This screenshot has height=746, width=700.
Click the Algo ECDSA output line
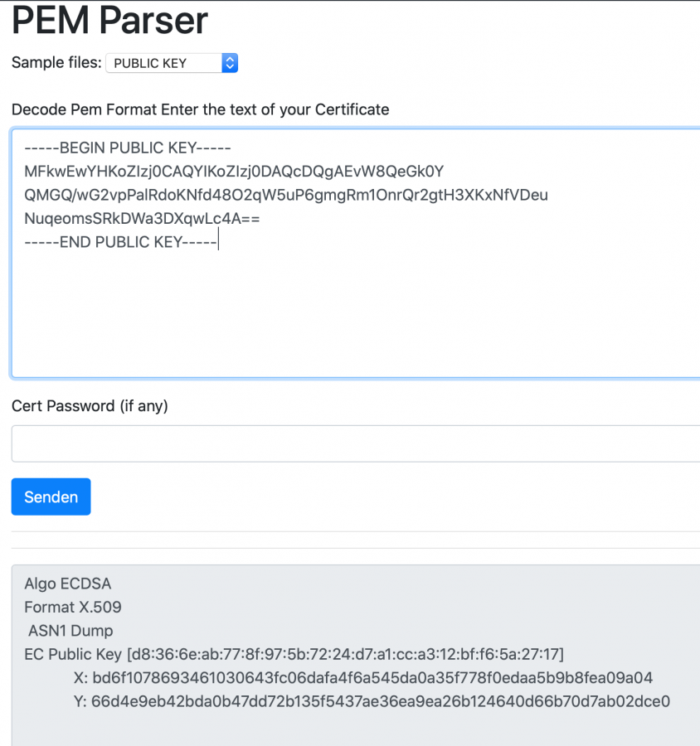pos(68,584)
